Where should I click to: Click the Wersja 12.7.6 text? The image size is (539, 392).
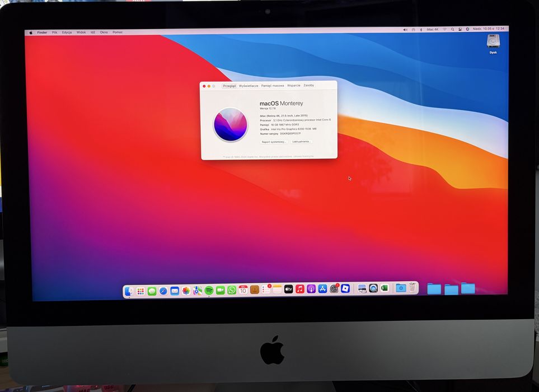(268, 108)
